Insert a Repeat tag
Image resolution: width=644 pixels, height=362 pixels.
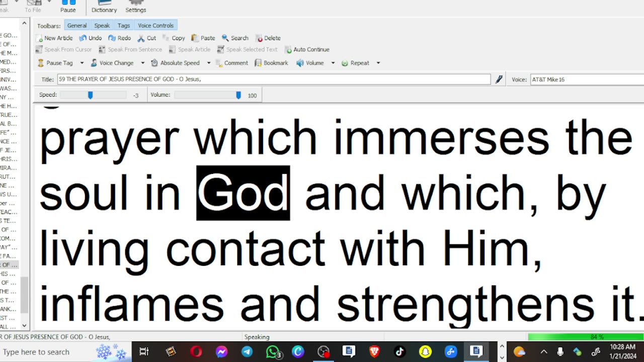(x=355, y=63)
